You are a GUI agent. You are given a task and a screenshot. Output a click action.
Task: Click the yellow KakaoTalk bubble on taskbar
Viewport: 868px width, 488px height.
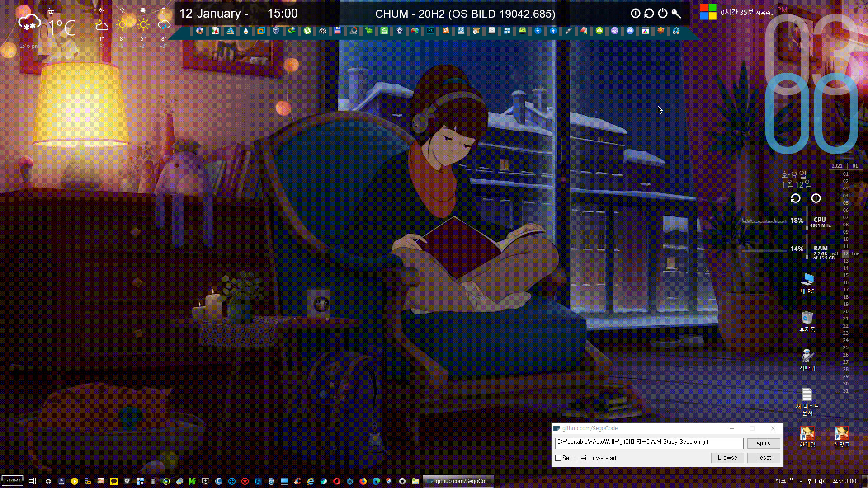114,481
